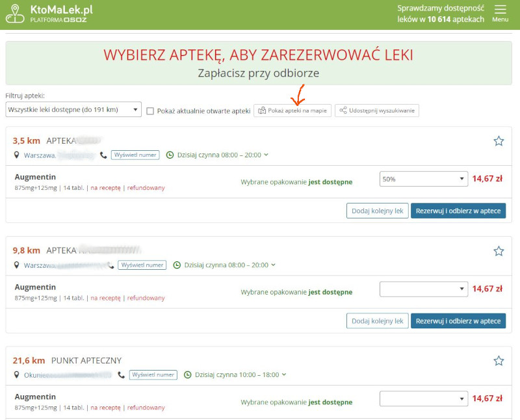Favorite the 3,5 km pharmacy with star
Image resolution: width=520 pixels, height=420 pixels.
[x=499, y=141]
